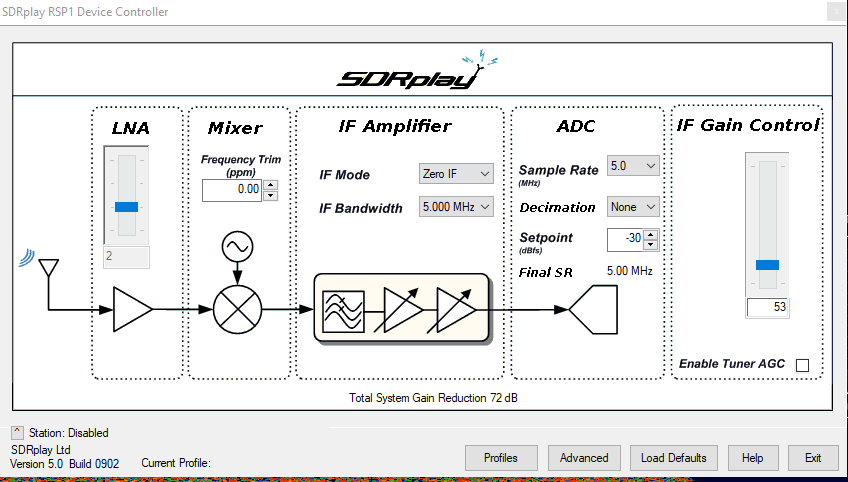Viewport: 848px width, 482px height.
Task: Click the antenna symbol icon
Action: (x=49, y=268)
